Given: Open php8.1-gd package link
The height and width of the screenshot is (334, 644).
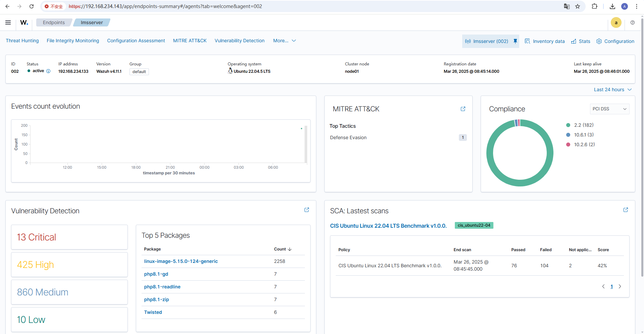Looking at the screenshot, I should pyautogui.click(x=156, y=274).
